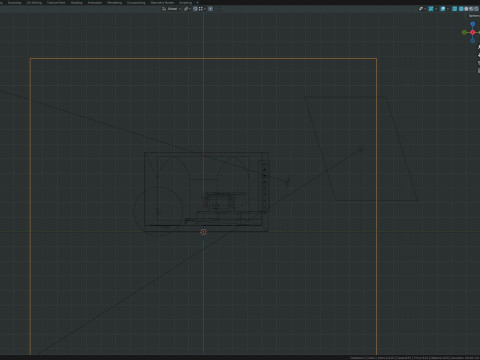Viewport: 480px width, 360px height.
Task: Open the Options dropdown below shading buttons
Action: pyautogui.click(x=474, y=16)
